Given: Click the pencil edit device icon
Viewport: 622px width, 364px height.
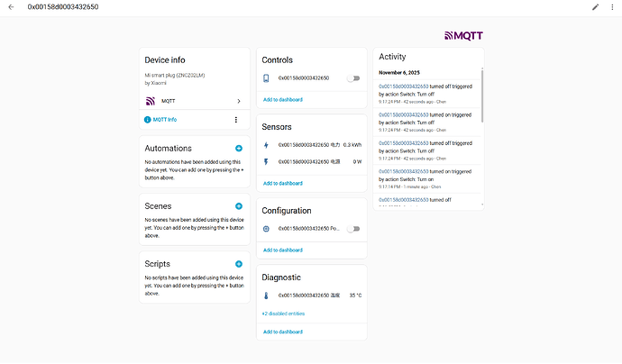Looking at the screenshot, I should coord(595,7).
